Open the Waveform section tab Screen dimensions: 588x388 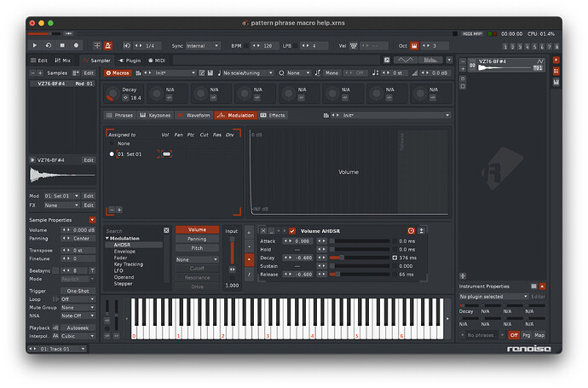[x=194, y=115]
